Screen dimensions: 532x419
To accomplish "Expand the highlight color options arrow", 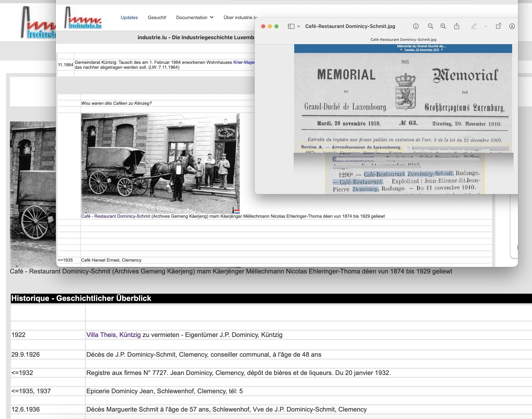I will [485, 26].
